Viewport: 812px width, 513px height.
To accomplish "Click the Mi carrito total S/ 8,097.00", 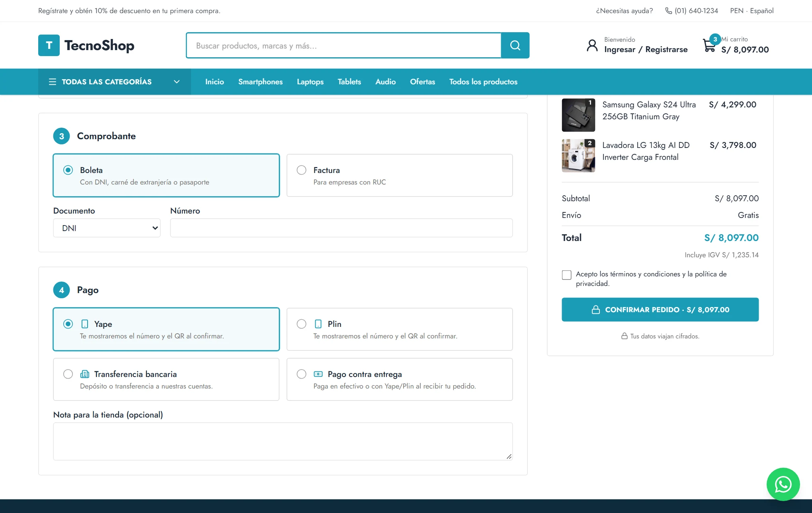I will tap(745, 50).
